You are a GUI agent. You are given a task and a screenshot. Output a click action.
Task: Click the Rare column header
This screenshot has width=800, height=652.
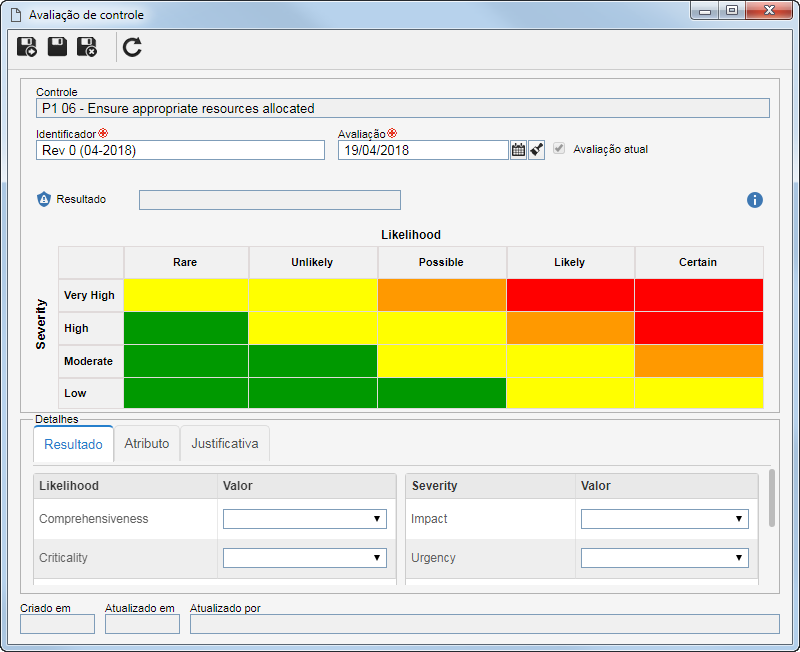click(186, 262)
